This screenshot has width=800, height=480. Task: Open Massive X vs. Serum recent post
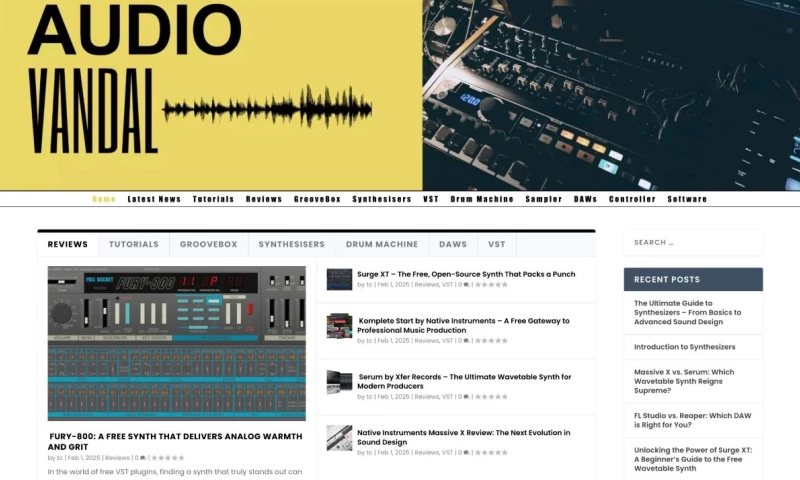coord(684,381)
